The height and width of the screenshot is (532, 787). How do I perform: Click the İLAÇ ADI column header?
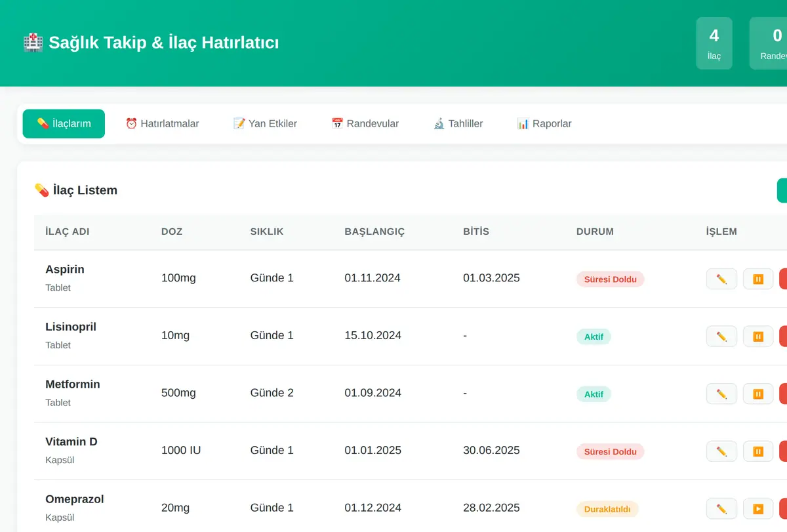coord(68,232)
